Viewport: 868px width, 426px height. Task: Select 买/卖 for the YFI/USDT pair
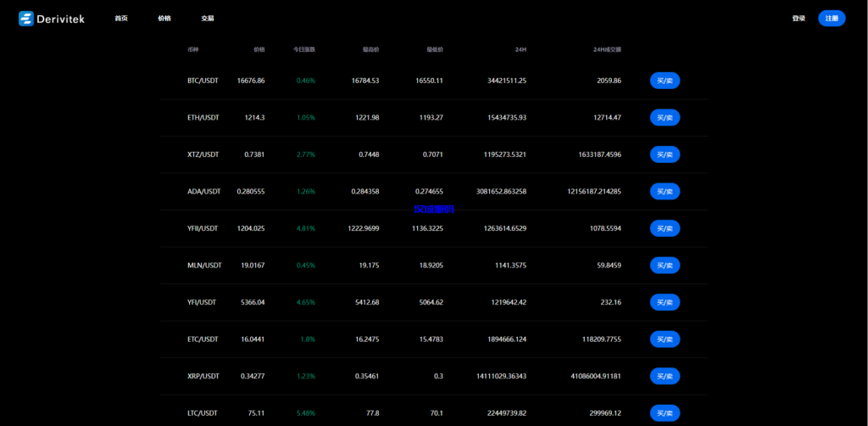pos(665,302)
